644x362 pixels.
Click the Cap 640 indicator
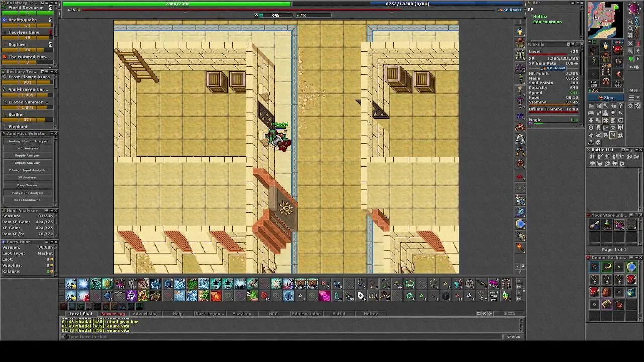tap(618, 84)
